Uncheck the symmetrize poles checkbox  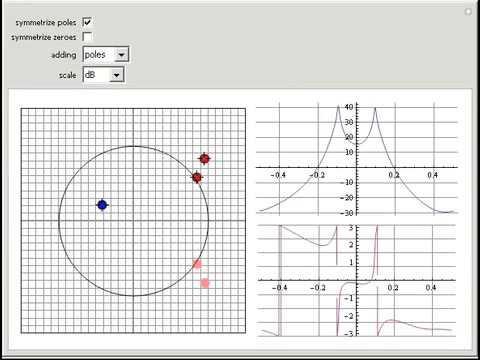coord(87,22)
